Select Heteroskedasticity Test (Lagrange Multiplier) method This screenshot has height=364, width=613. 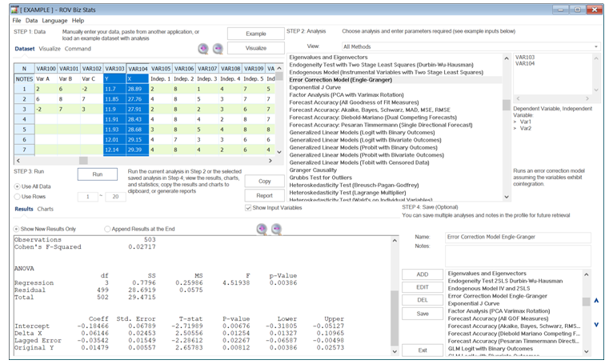(x=347, y=193)
